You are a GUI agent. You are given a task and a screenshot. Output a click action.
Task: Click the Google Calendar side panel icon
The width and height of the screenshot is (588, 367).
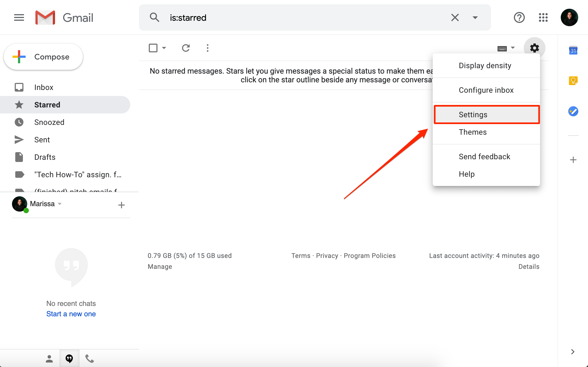point(573,50)
